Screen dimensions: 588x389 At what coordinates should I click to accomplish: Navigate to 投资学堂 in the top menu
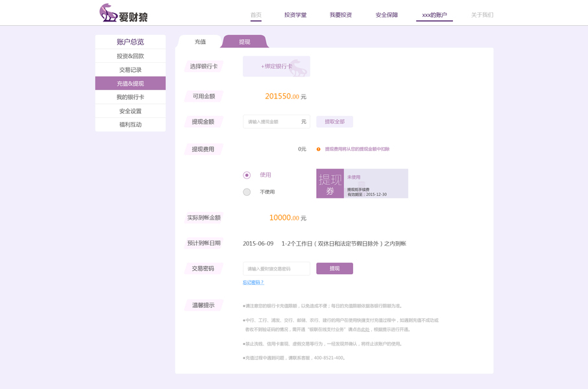pos(295,14)
